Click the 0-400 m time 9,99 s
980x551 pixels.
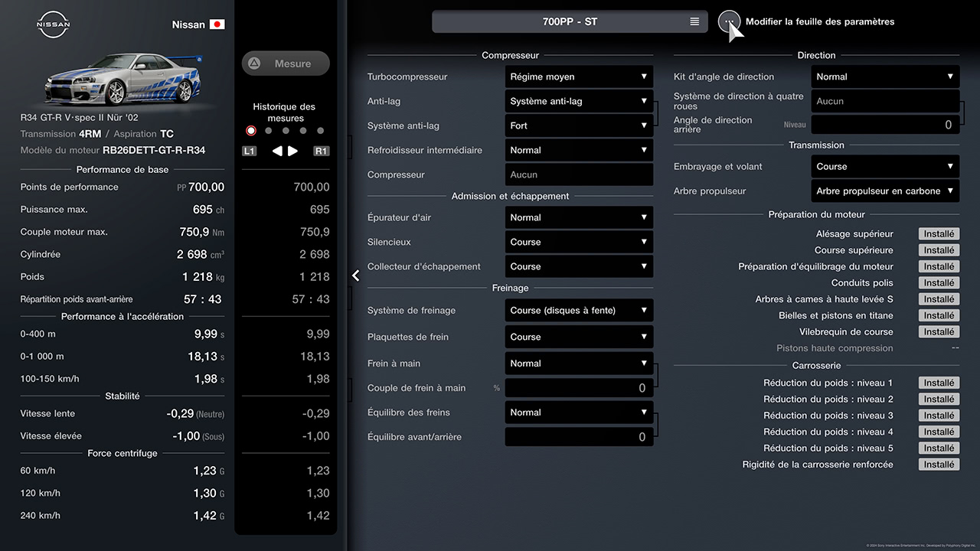[209, 334]
